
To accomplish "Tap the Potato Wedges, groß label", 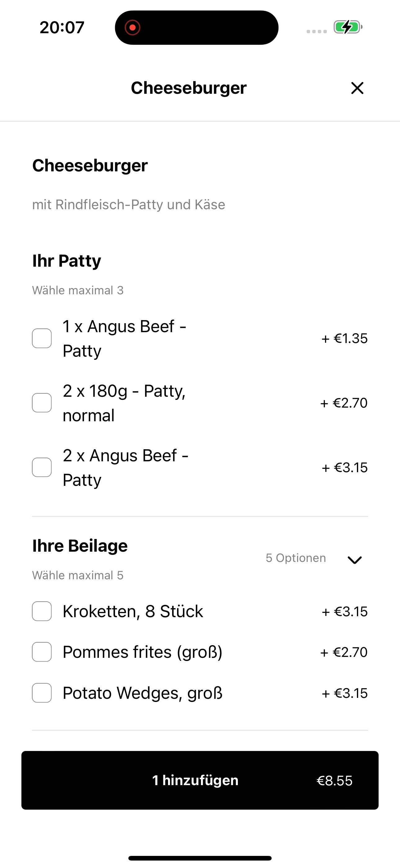I will pos(143,693).
